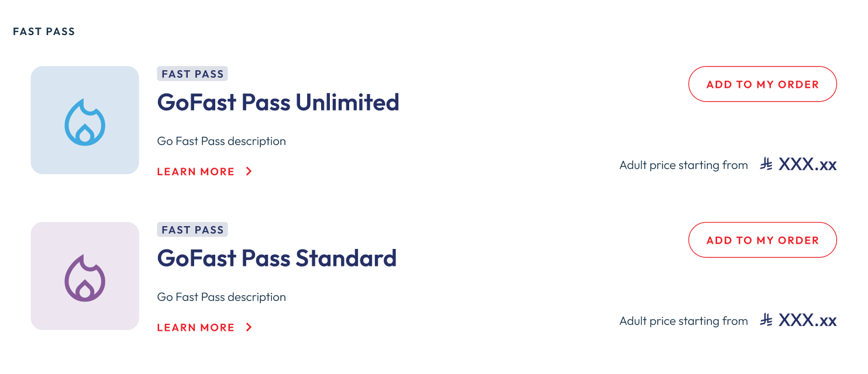Select the GoFast Pass Unlimited title
The height and width of the screenshot is (374, 868).
click(278, 103)
